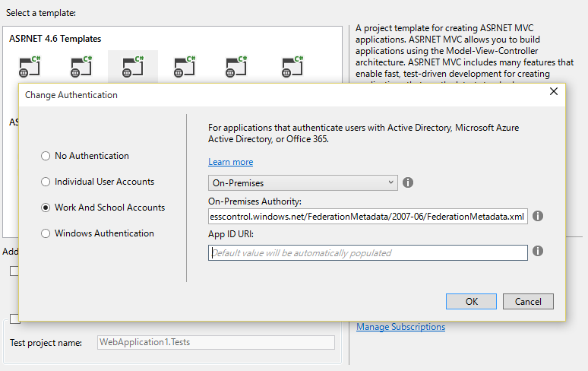Click into the App ID URI field

[368, 252]
